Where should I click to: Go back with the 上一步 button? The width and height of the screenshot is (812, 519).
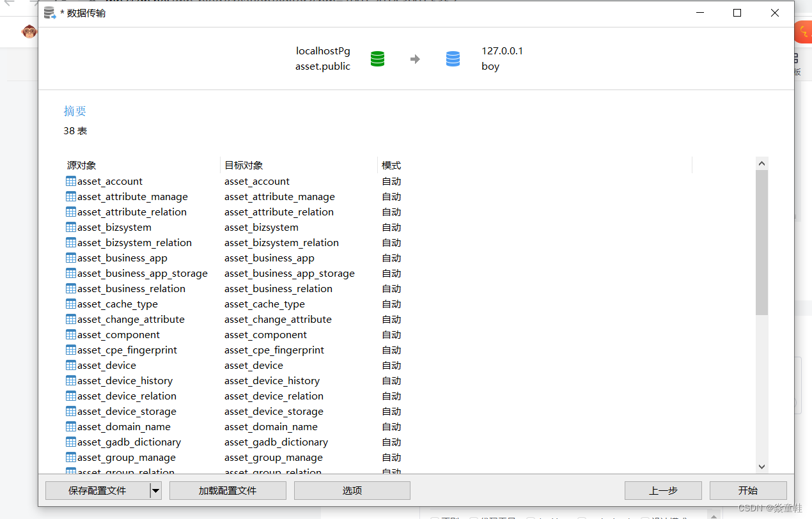(x=663, y=491)
